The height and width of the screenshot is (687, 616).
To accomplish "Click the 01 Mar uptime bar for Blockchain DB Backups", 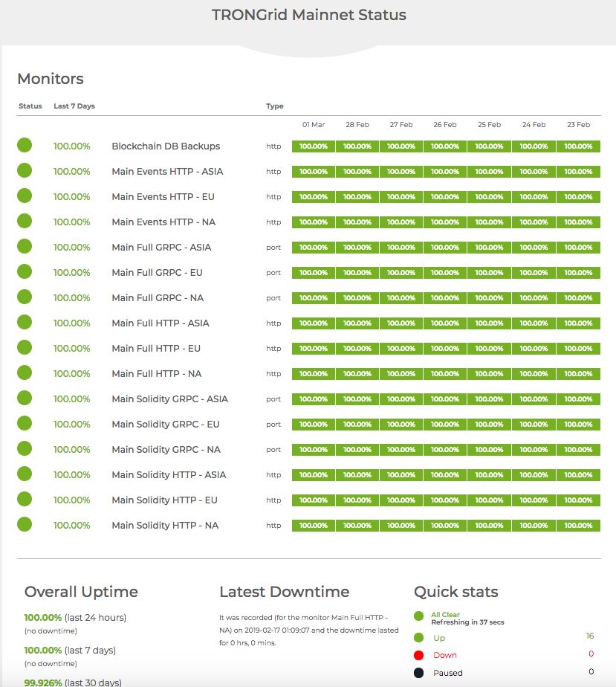I will pyautogui.click(x=314, y=146).
